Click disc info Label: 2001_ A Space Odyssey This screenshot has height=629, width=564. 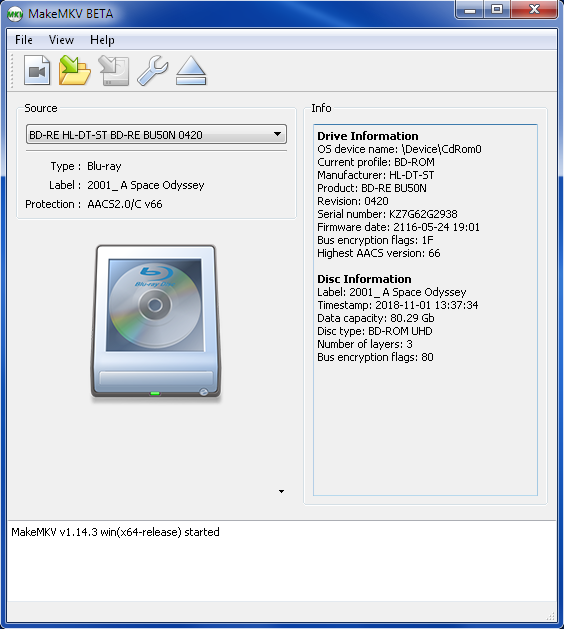pyautogui.click(x=392, y=292)
